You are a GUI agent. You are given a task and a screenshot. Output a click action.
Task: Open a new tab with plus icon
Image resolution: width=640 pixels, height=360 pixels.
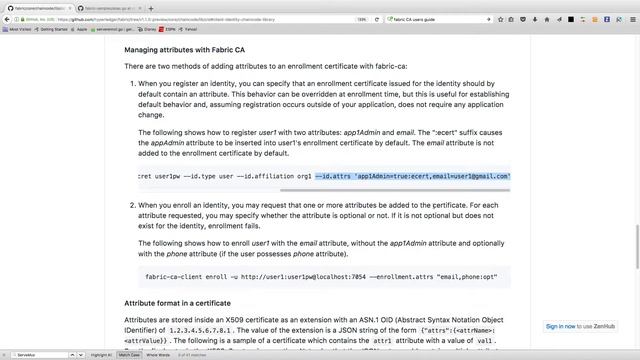[151, 8]
